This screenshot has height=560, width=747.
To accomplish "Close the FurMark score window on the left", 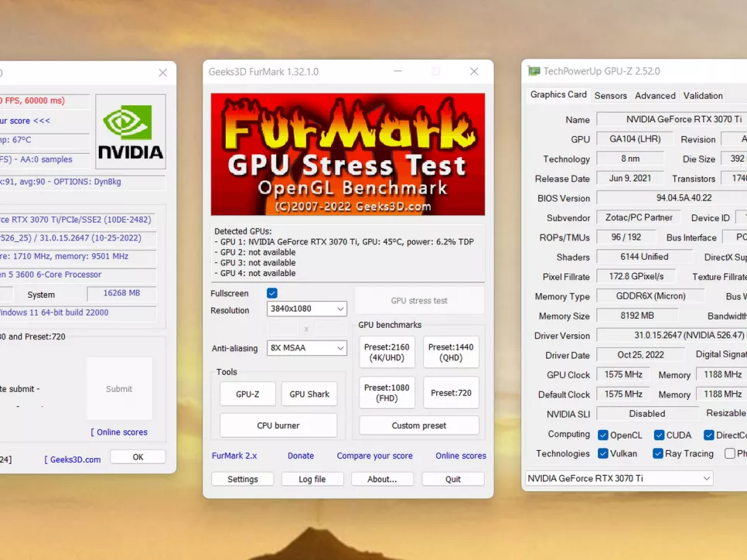I will coord(163,73).
